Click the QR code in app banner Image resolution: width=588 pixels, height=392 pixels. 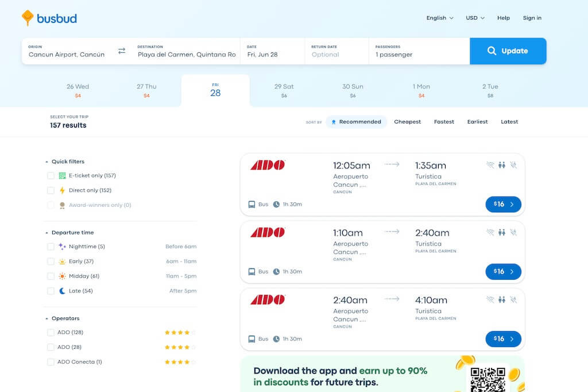click(x=488, y=379)
